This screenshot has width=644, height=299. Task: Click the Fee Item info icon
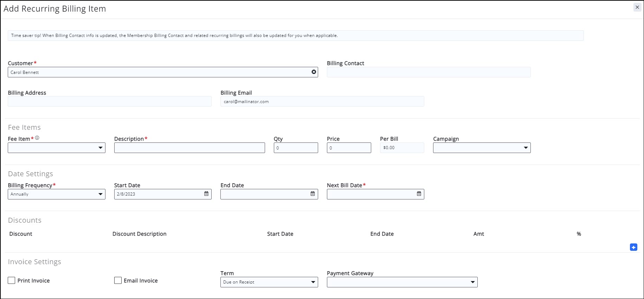coord(37,138)
